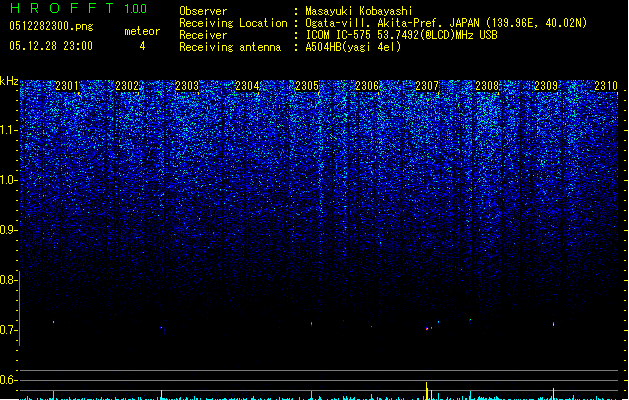Click the 0.8 kHz axis tick label
Screen dimensions: 629x400
coord(8,280)
